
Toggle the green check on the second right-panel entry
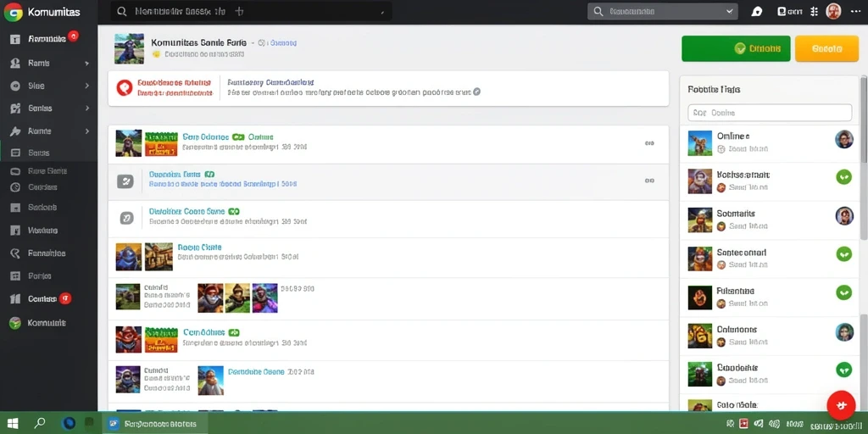pos(843,177)
